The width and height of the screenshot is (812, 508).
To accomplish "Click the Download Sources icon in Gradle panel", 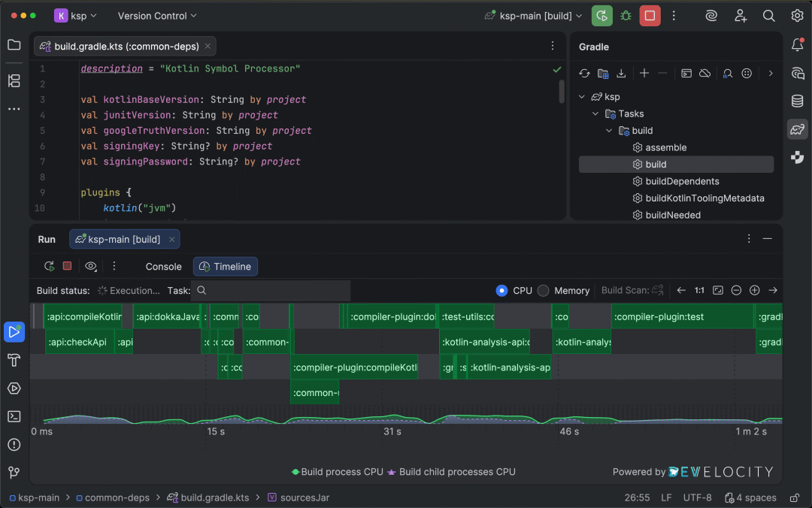I will (x=621, y=74).
